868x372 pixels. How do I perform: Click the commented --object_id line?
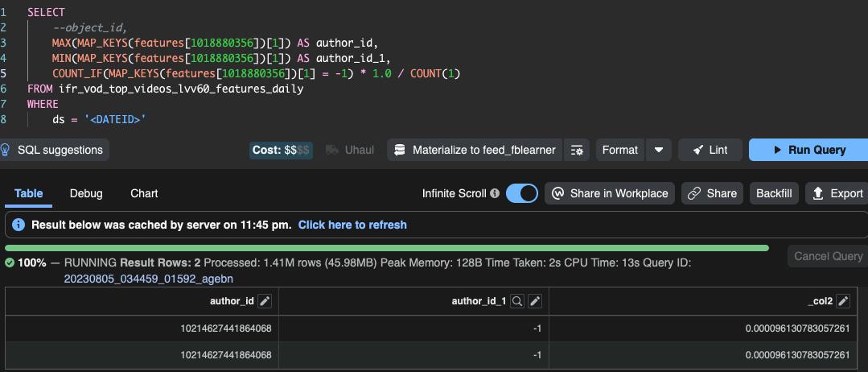(x=90, y=27)
